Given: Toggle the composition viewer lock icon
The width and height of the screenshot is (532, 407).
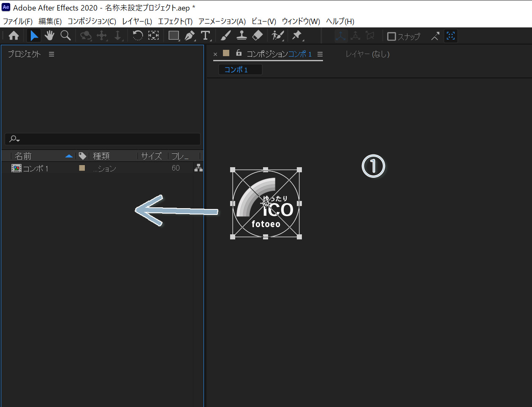Looking at the screenshot, I should 239,53.
